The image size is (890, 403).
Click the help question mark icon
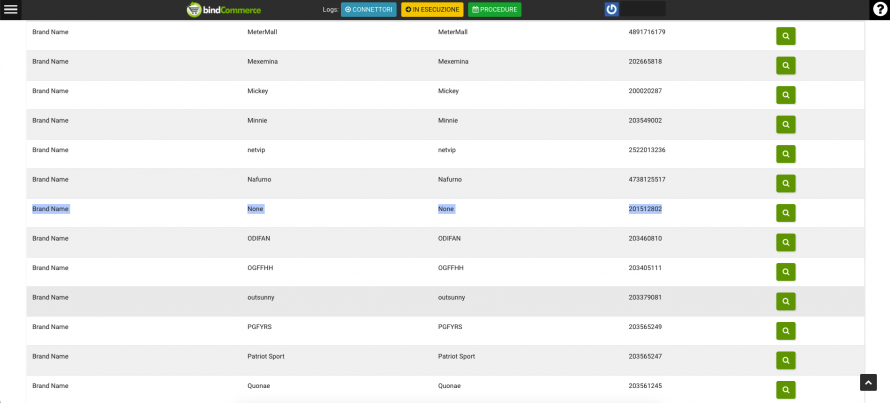pos(879,9)
